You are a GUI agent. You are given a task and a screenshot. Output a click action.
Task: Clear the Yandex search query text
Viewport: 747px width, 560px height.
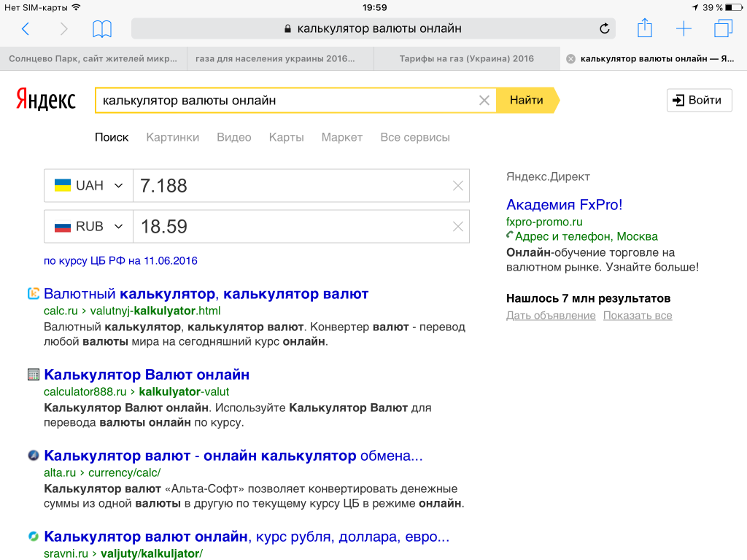pos(484,100)
